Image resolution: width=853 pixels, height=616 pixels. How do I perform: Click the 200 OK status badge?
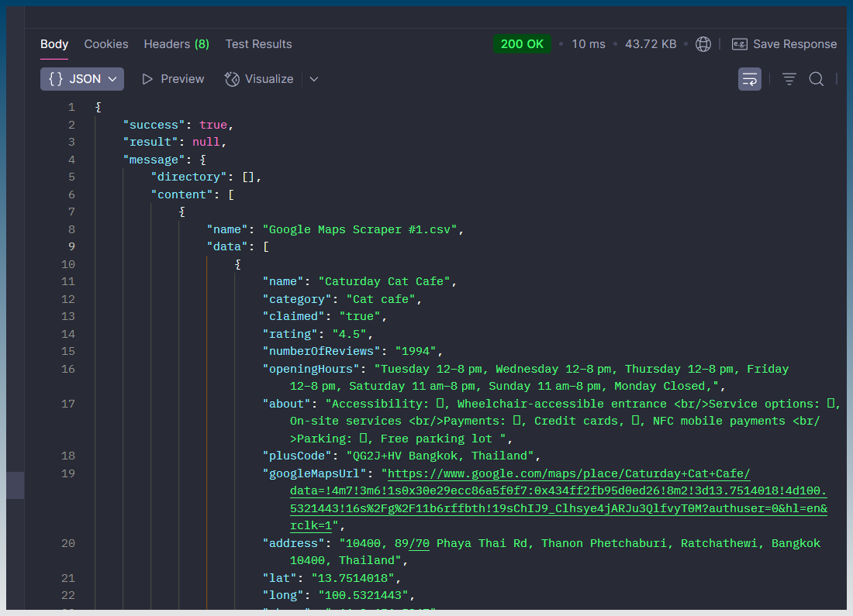(x=522, y=44)
